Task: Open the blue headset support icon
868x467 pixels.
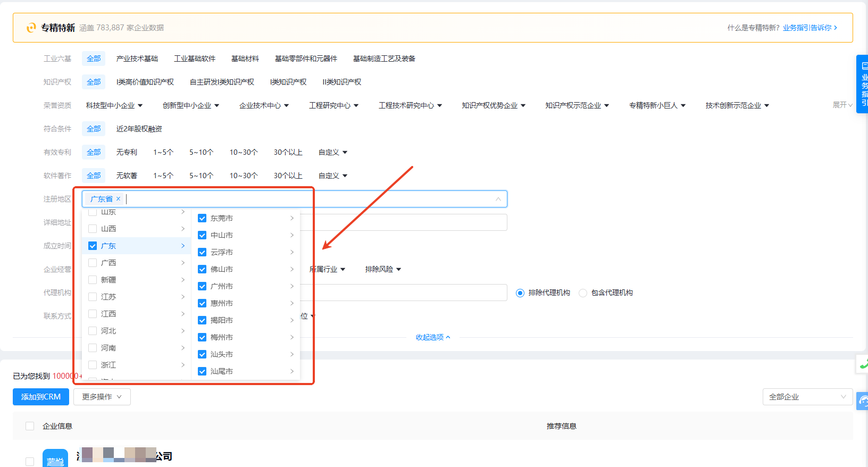Action: point(863,401)
